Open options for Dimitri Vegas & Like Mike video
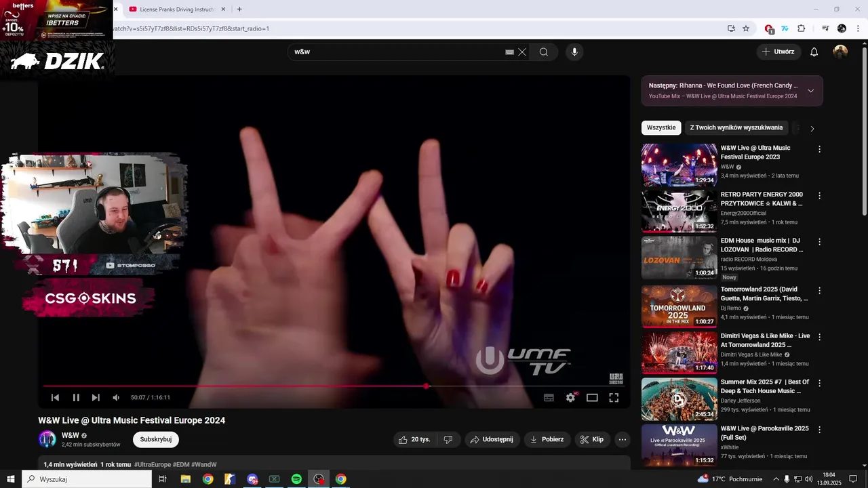 [819, 337]
